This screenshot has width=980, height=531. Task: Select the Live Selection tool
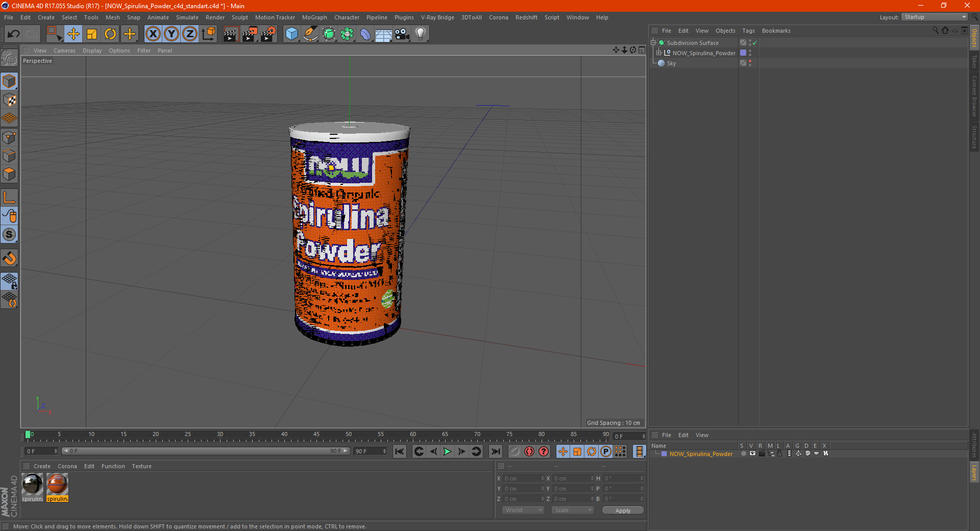click(54, 34)
